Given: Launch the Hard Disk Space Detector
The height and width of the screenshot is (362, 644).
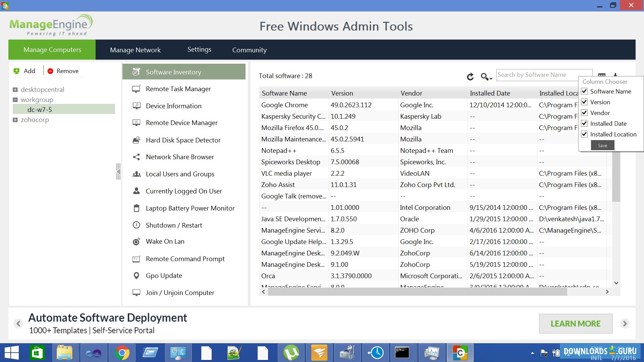Looking at the screenshot, I should click(x=183, y=140).
